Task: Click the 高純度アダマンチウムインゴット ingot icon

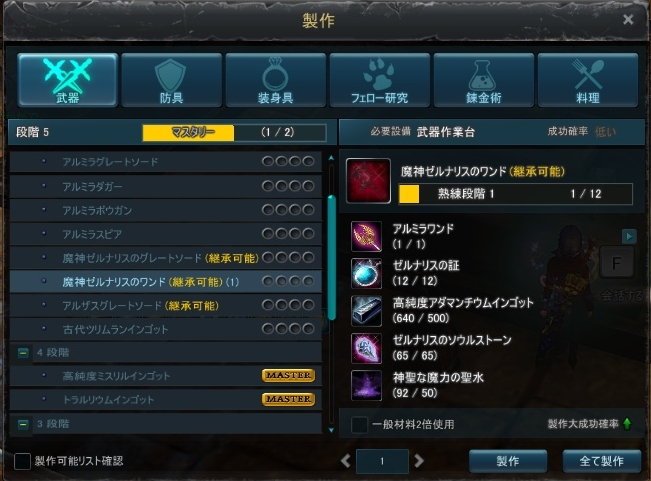Action: (366, 311)
